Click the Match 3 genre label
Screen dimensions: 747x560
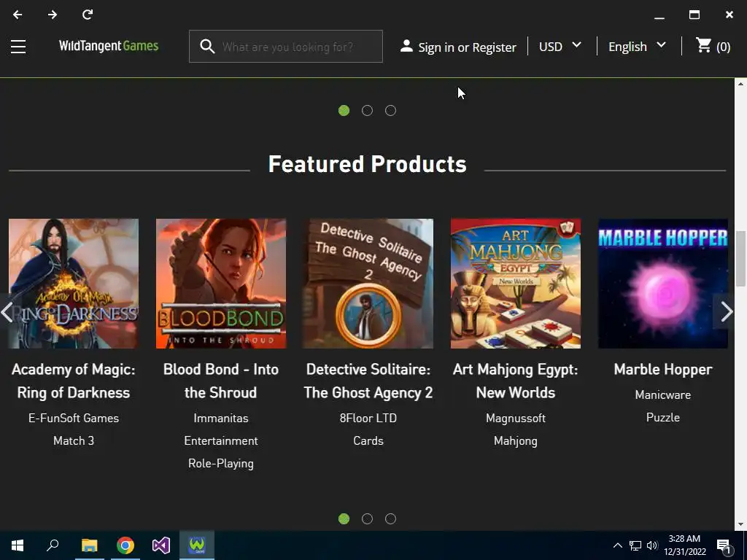[74, 441]
